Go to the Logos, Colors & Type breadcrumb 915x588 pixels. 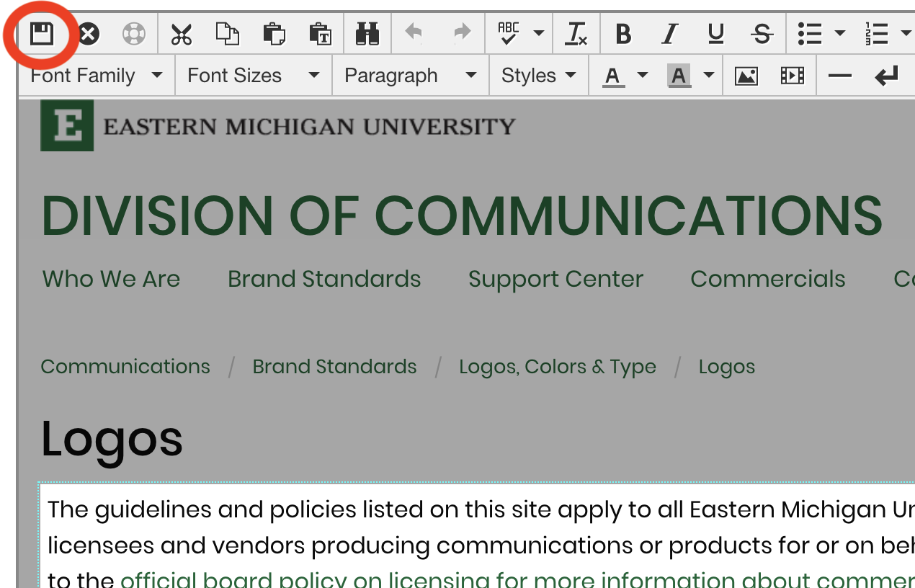pyautogui.click(x=558, y=367)
